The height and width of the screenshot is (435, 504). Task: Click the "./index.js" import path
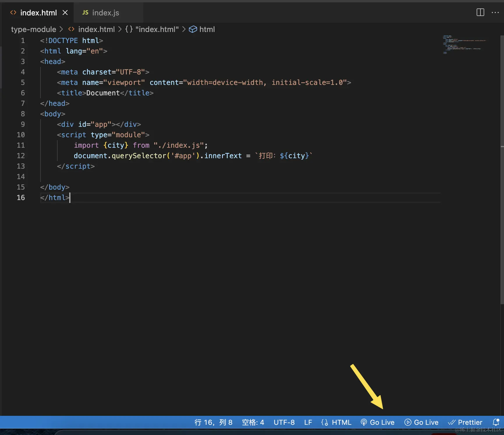coord(179,145)
